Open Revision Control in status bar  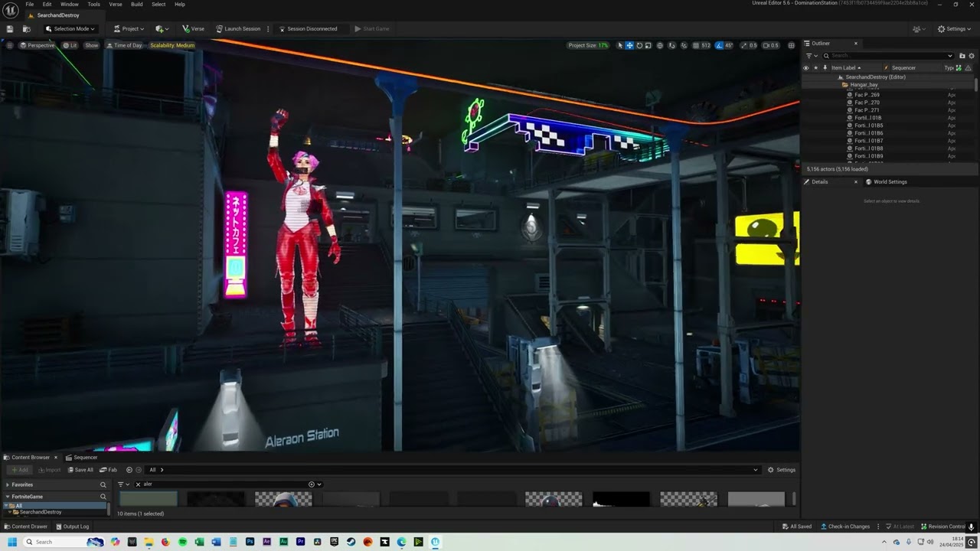point(942,527)
